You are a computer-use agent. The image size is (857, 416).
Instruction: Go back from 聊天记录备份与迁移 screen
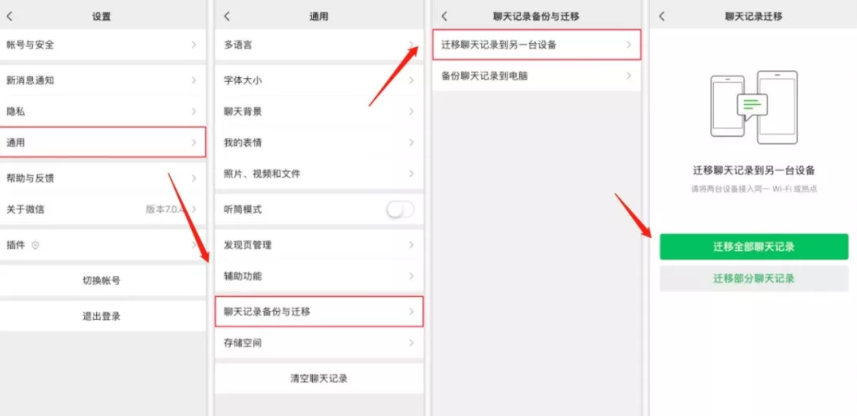pyautogui.click(x=444, y=16)
